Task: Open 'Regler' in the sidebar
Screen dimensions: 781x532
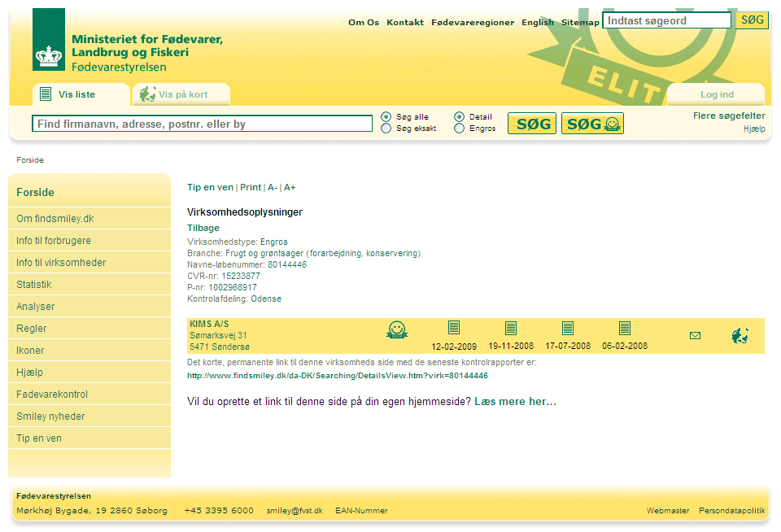Action: (32, 329)
